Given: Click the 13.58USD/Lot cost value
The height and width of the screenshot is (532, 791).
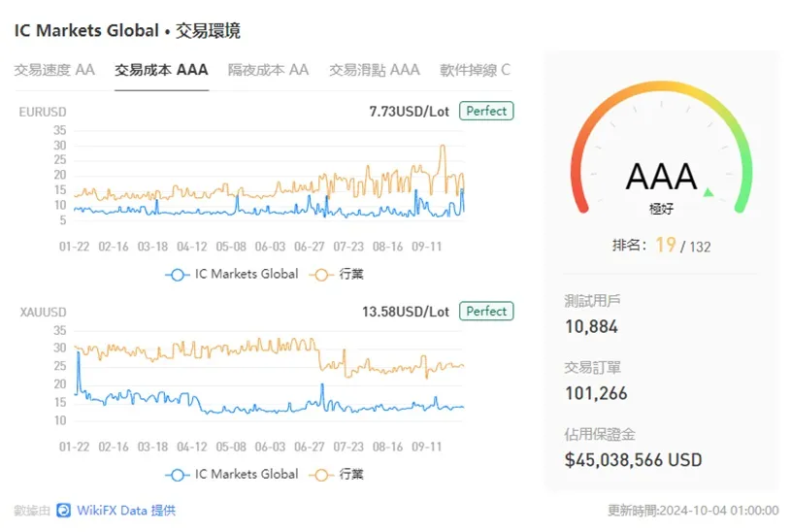Looking at the screenshot, I should pyautogui.click(x=406, y=312).
